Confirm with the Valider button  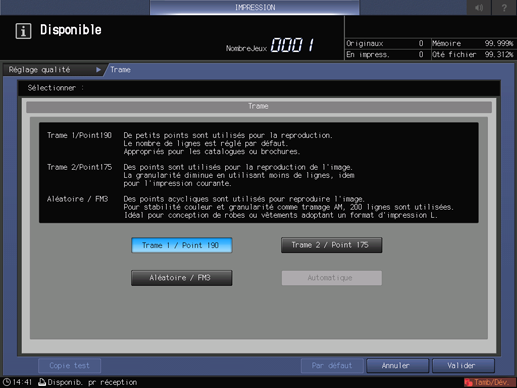(x=463, y=366)
